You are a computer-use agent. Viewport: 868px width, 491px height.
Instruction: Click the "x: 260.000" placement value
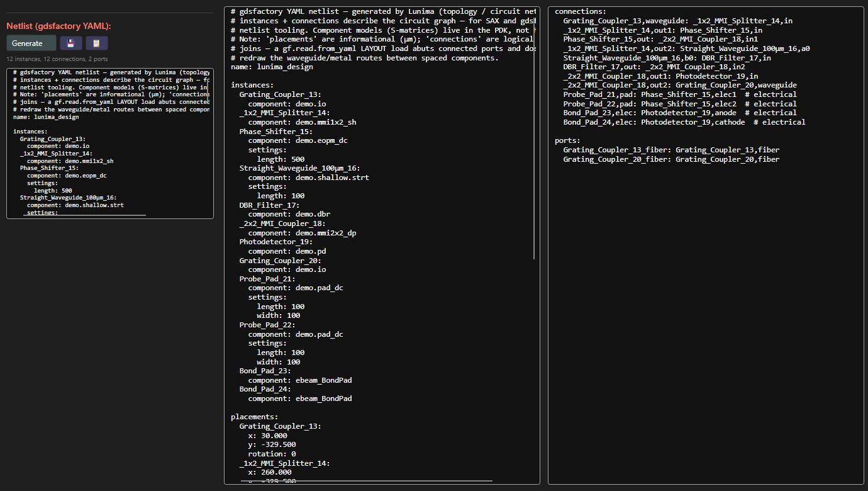(269, 472)
